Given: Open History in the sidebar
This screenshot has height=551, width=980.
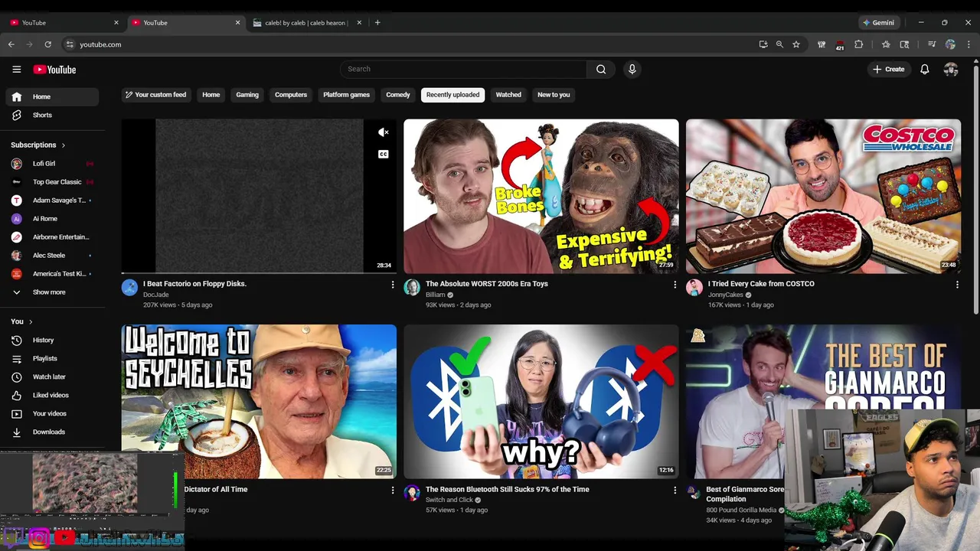Looking at the screenshot, I should coord(52,340).
